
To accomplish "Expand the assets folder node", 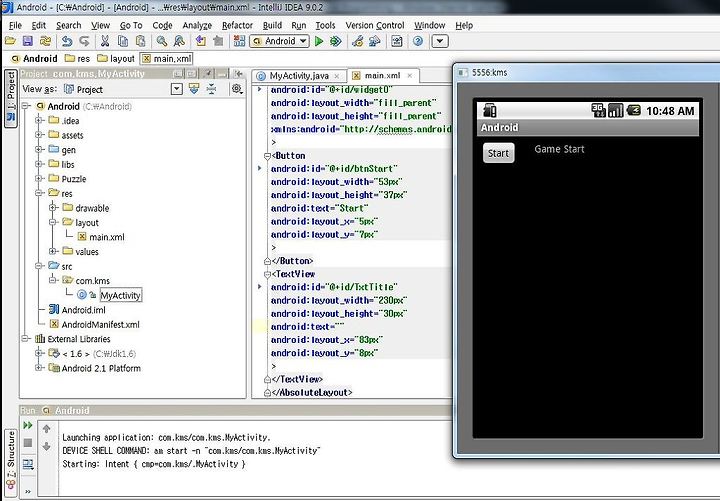I will click(x=39, y=135).
